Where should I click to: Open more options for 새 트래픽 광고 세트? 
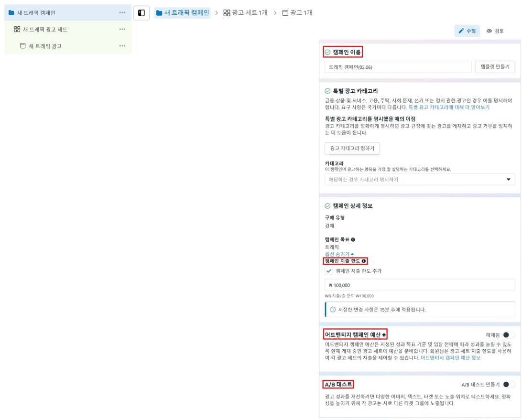(x=122, y=29)
